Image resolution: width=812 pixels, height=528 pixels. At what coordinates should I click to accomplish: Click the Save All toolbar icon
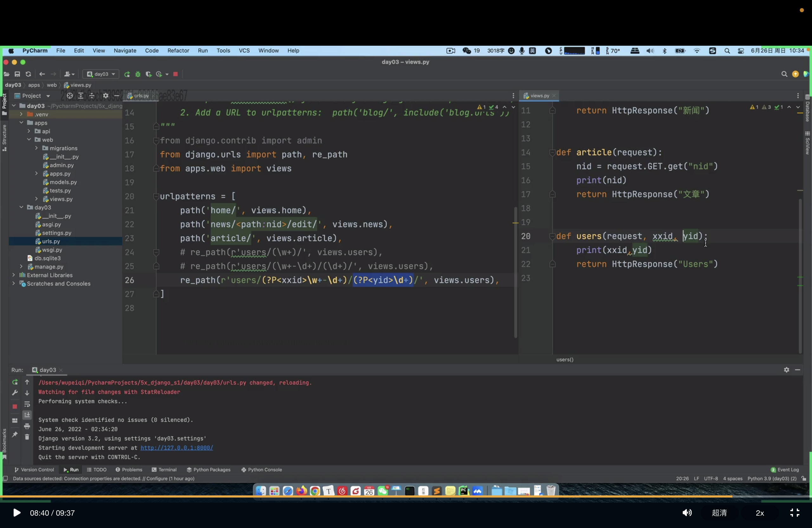[17, 74]
